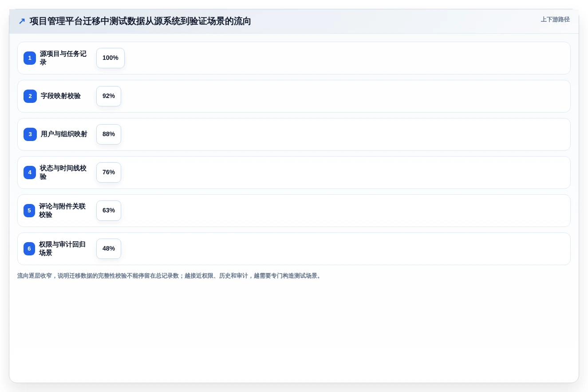Click the title 项目管理平台迁移中测试数据从源系统到验证场景的流向
The height and width of the screenshot is (392, 588).
click(140, 21)
